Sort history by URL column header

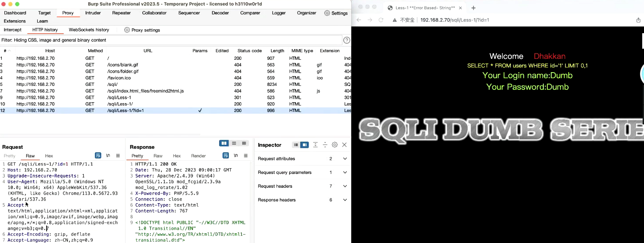click(148, 50)
